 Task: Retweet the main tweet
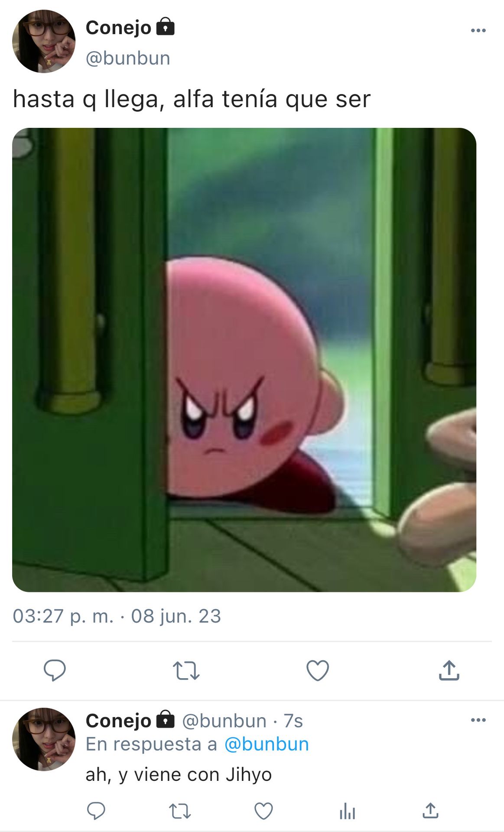(x=186, y=670)
